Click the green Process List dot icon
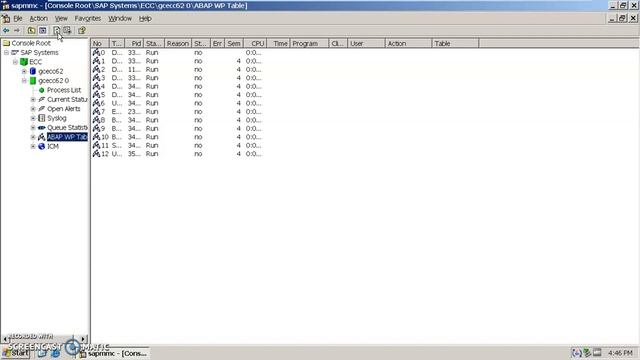The height and width of the screenshot is (360, 640). tap(42, 90)
